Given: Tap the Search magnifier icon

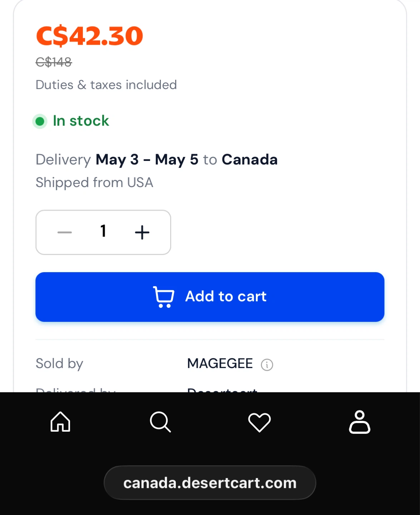Looking at the screenshot, I should pos(160,422).
